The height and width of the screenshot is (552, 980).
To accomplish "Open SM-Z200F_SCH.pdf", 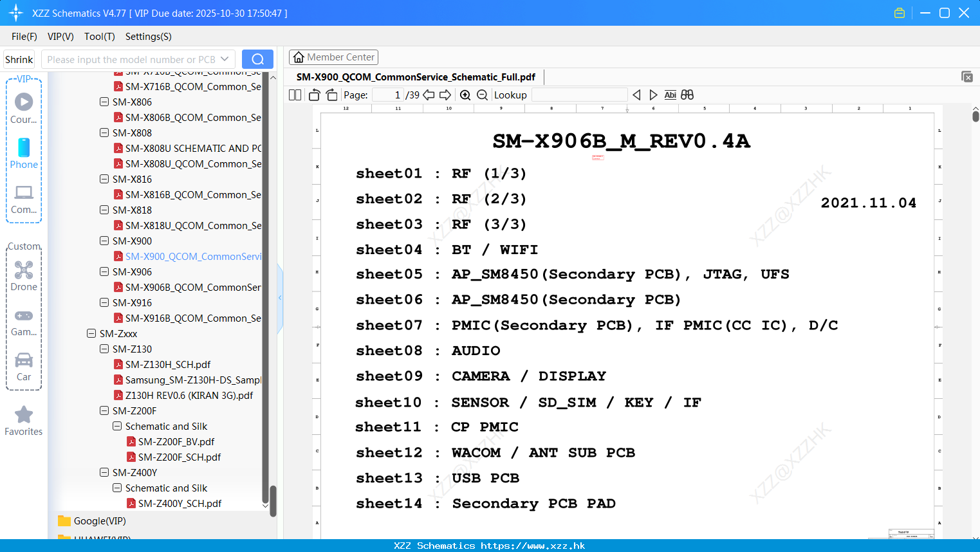I will coord(180,457).
